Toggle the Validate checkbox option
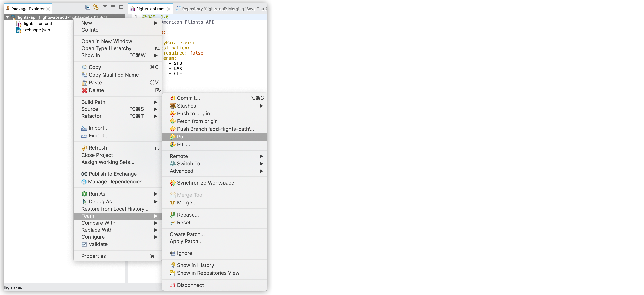The image size is (644, 295). pyautogui.click(x=84, y=244)
